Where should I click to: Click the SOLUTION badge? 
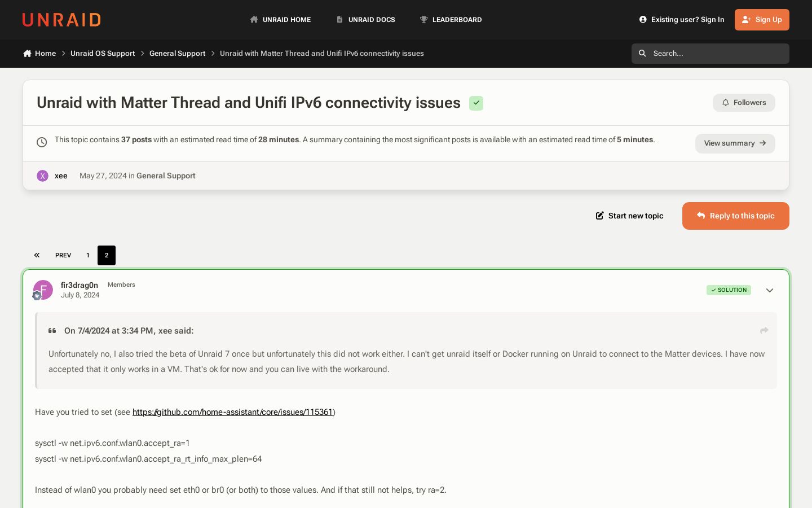coord(729,290)
